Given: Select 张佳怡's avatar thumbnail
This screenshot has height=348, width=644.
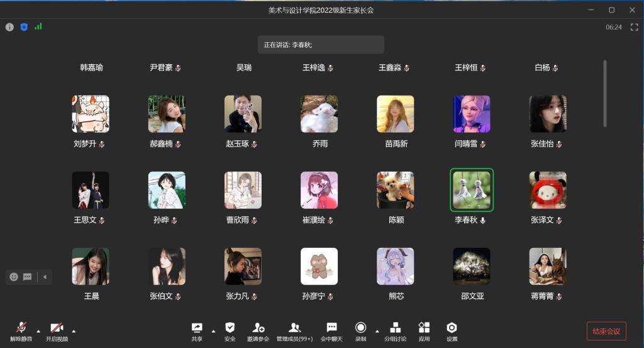Looking at the screenshot, I should [x=548, y=114].
